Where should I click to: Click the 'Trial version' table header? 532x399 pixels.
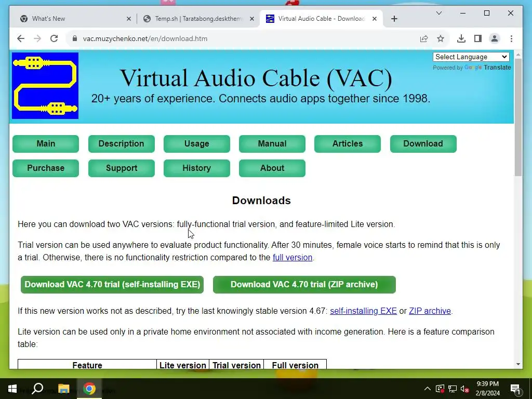236,365
